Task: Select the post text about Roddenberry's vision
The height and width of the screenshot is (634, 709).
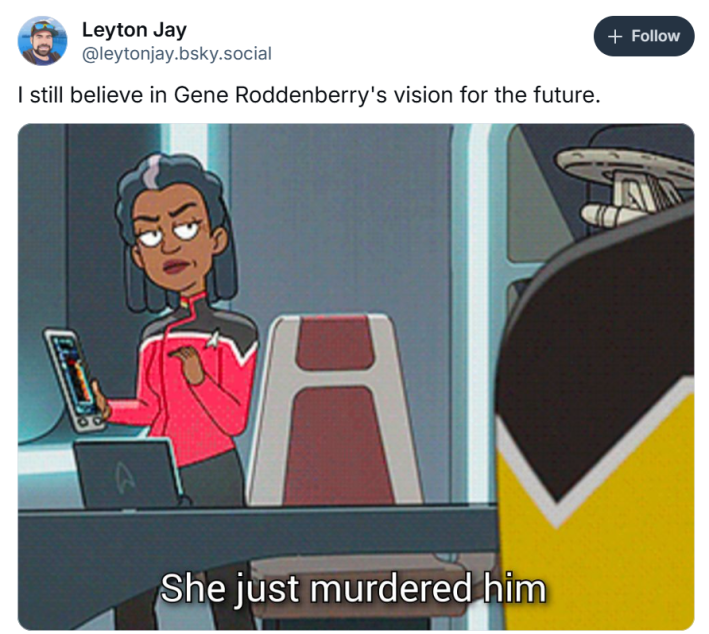Action: (309, 95)
